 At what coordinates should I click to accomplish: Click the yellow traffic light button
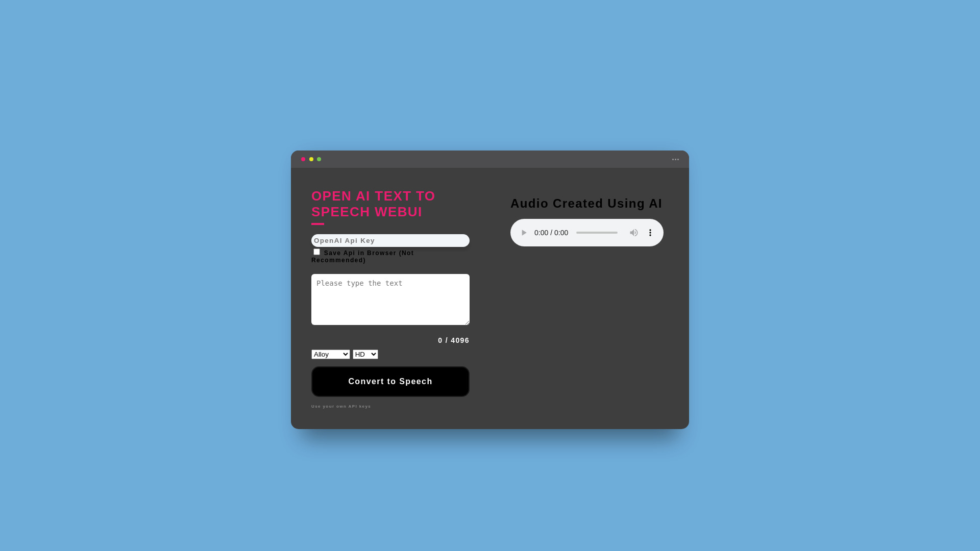(x=311, y=159)
